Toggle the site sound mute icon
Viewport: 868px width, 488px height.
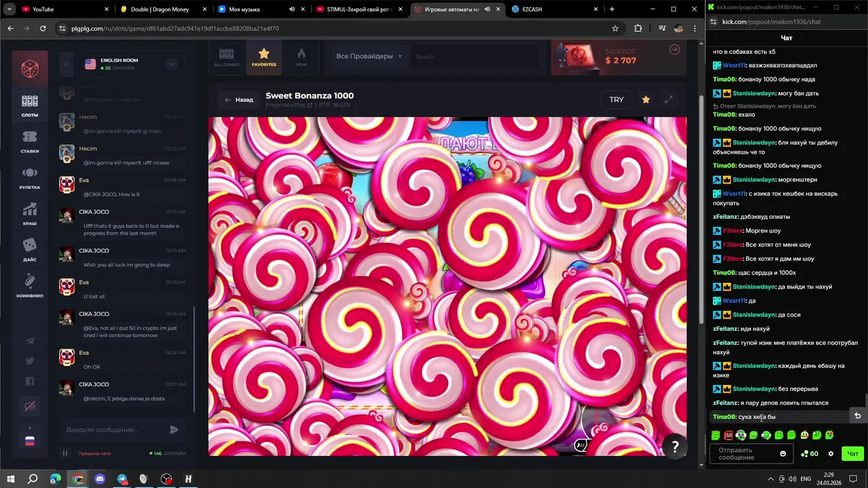pyautogui.click(x=30, y=406)
